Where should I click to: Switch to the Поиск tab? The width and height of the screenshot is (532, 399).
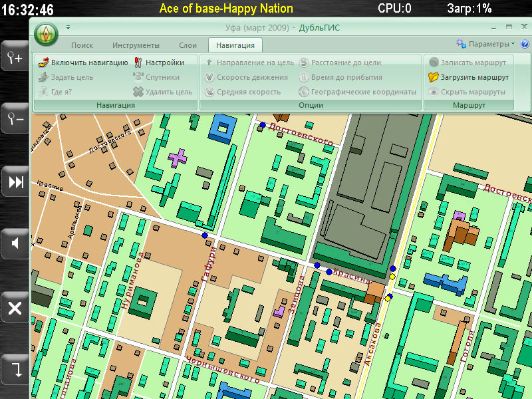pyautogui.click(x=82, y=45)
